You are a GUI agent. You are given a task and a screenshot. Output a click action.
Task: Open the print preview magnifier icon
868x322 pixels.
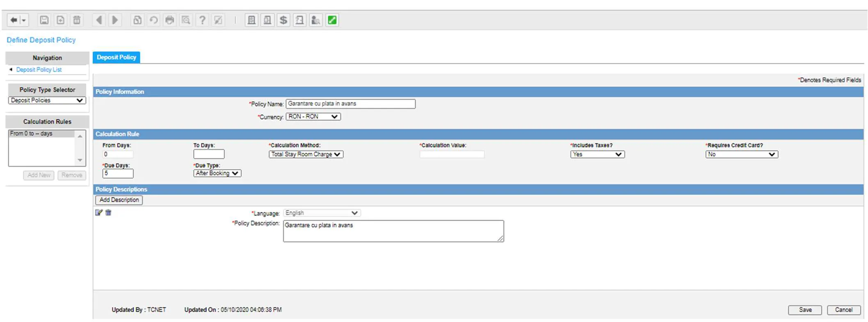(x=186, y=20)
